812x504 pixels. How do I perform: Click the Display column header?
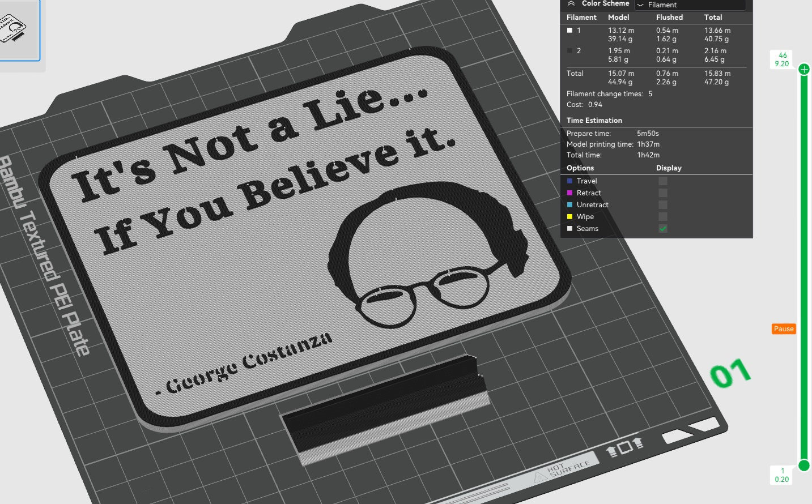point(669,168)
